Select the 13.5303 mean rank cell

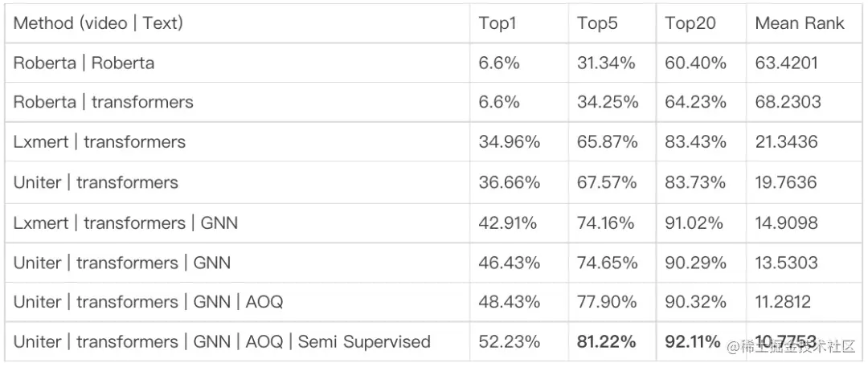coord(786,263)
